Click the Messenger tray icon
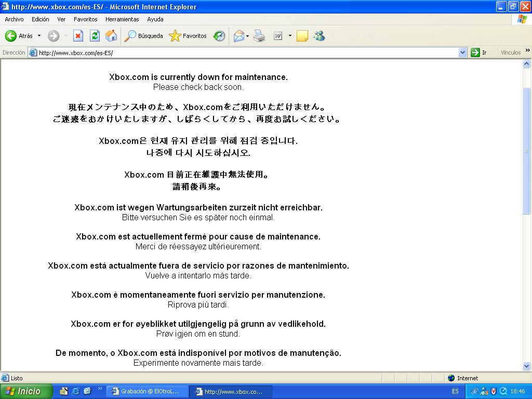532x399 pixels. pos(484,391)
